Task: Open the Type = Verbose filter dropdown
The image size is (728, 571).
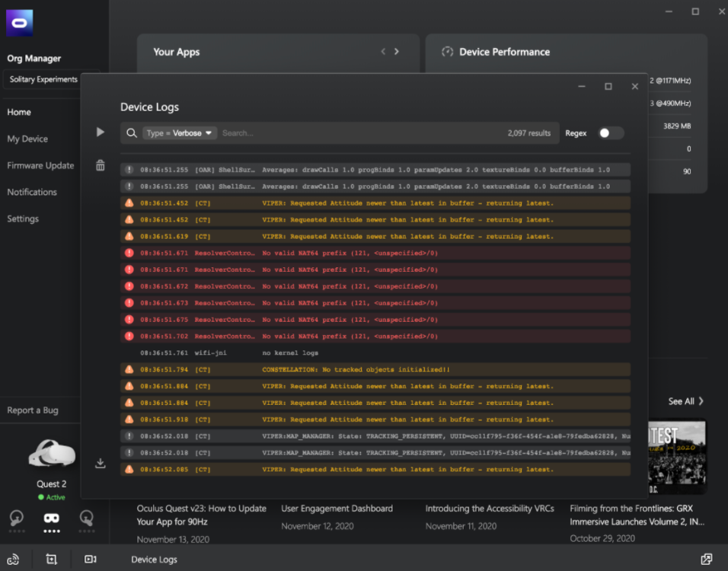Action: (x=180, y=133)
